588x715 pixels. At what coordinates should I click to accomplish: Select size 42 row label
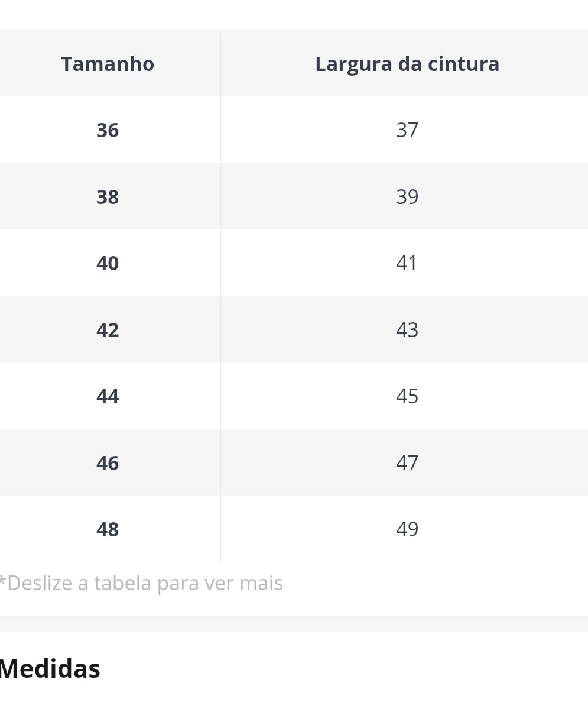point(108,329)
